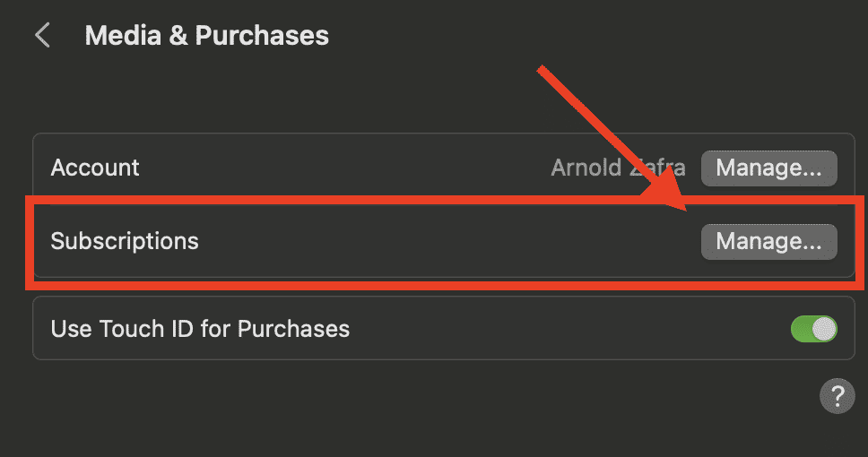The image size is (868, 457).
Task: Click the Use Touch ID for Purchases label
Action: (x=200, y=329)
